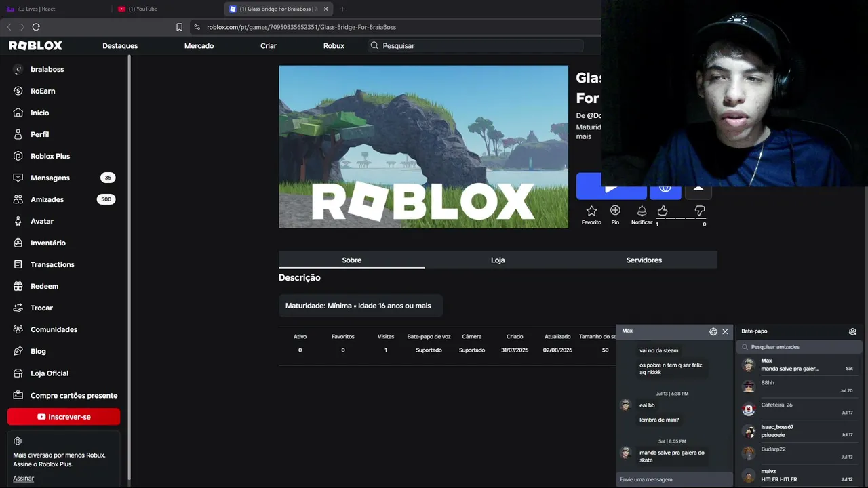Open the Trocar trade icon
Viewport: 868px width, 488px height.
click(18, 308)
